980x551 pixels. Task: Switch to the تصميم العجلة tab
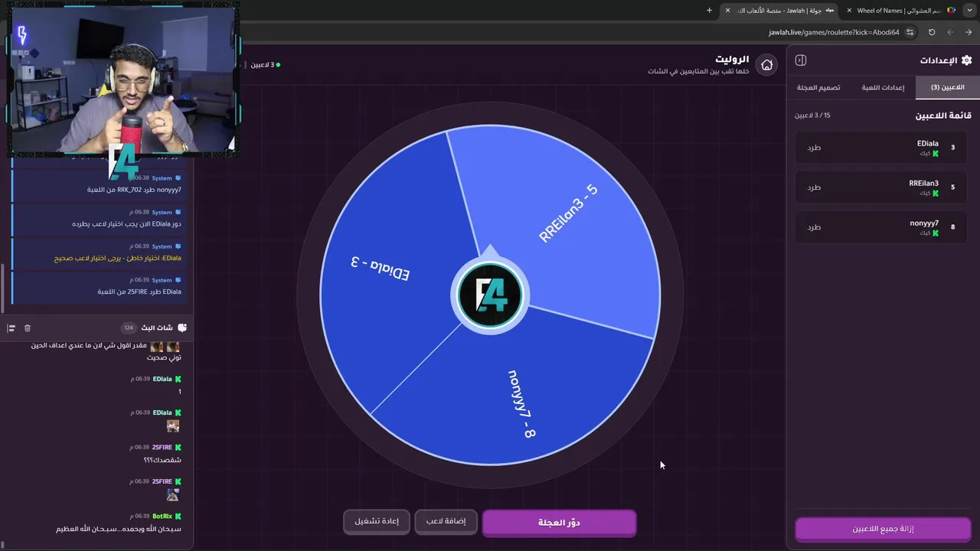(x=818, y=87)
